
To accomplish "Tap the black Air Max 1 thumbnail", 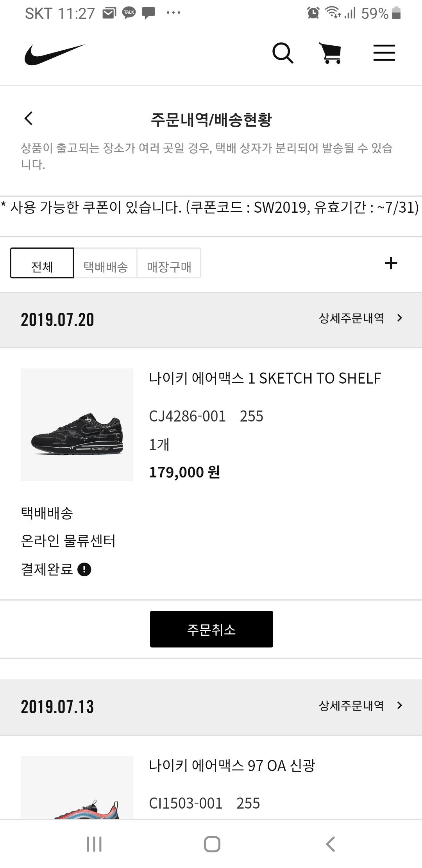I will [77, 425].
